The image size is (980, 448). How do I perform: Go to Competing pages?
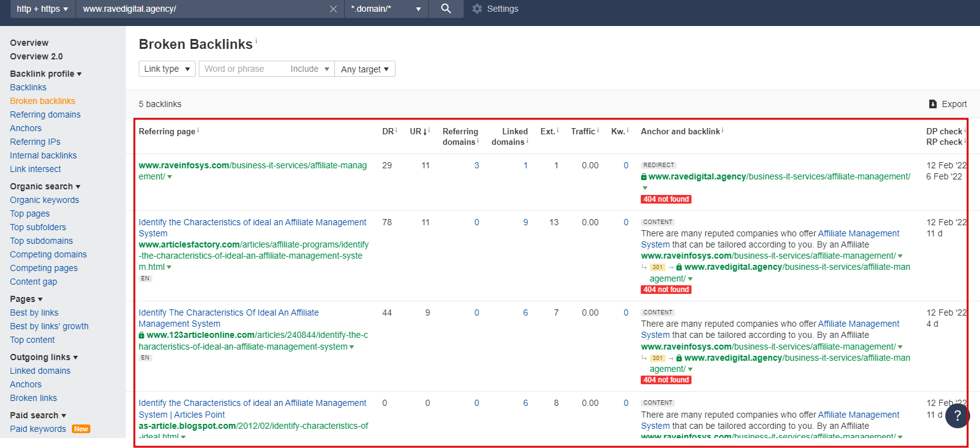pos(44,268)
